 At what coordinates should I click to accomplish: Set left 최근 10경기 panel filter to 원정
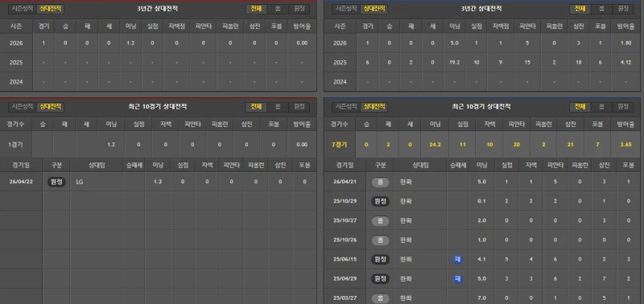pyautogui.click(x=299, y=107)
